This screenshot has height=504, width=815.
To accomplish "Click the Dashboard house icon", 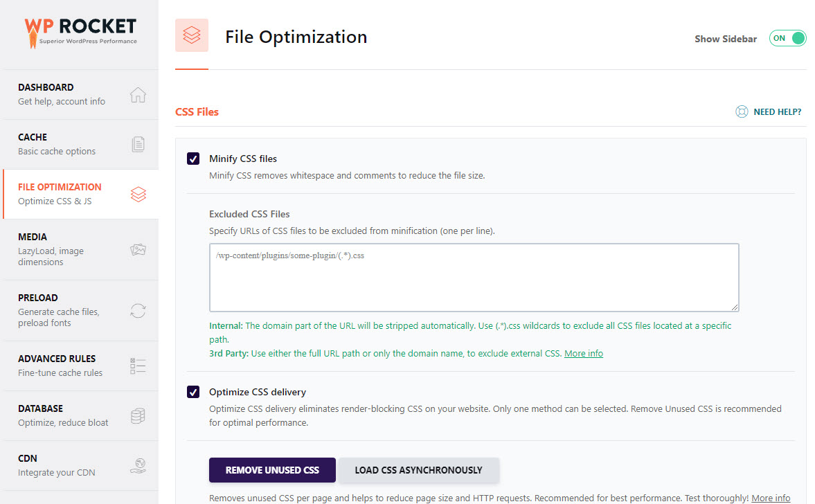I will [138, 95].
